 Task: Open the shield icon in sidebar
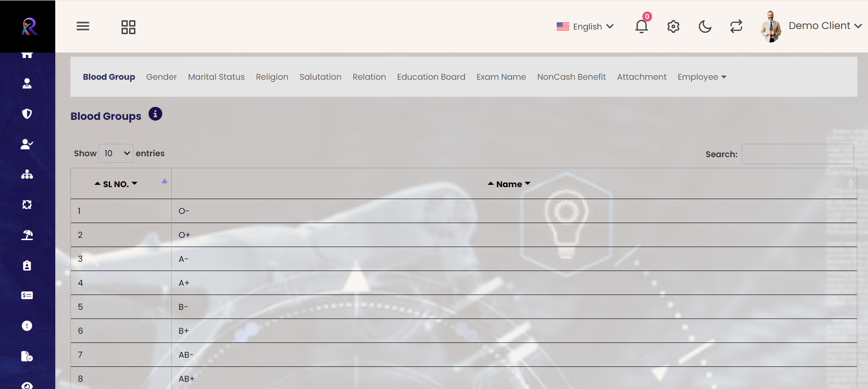27,113
